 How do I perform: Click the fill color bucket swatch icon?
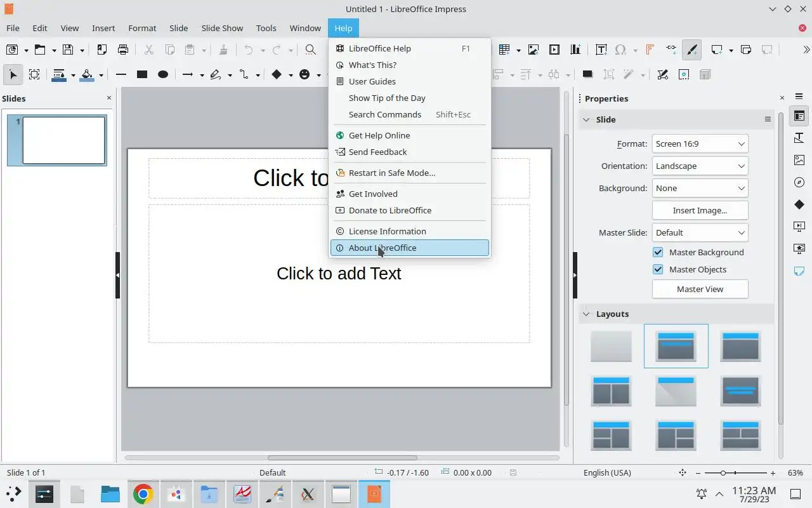tap(88, 75)
